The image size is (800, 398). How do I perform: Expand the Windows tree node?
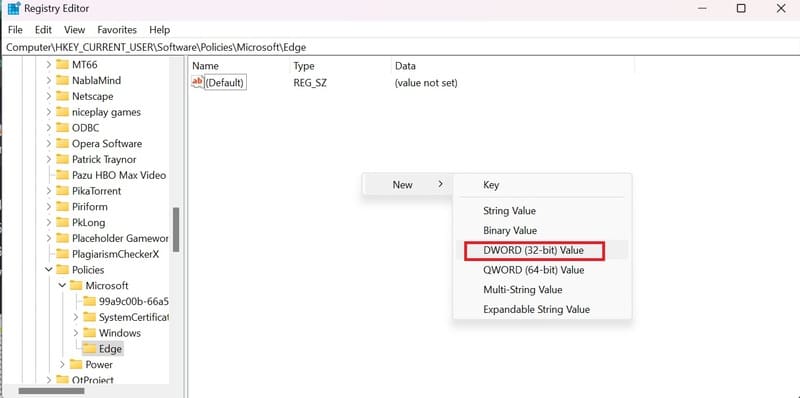[x=76, y=333]
